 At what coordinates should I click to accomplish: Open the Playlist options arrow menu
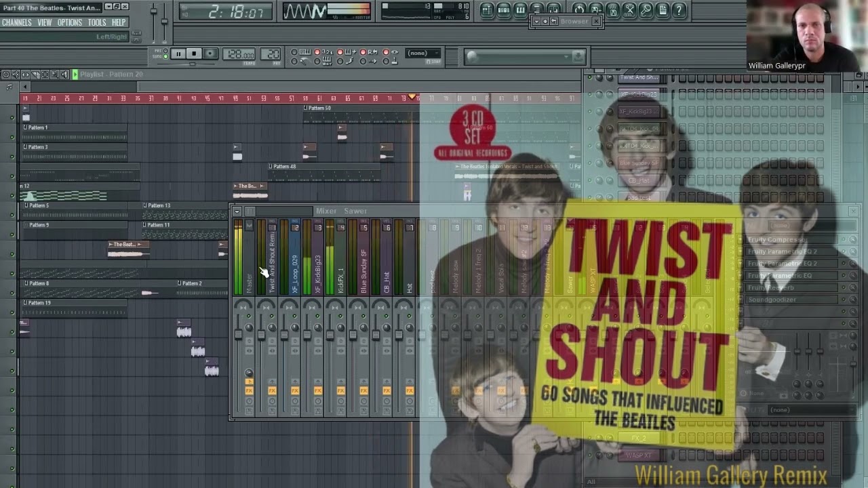[x=75, y=75]
